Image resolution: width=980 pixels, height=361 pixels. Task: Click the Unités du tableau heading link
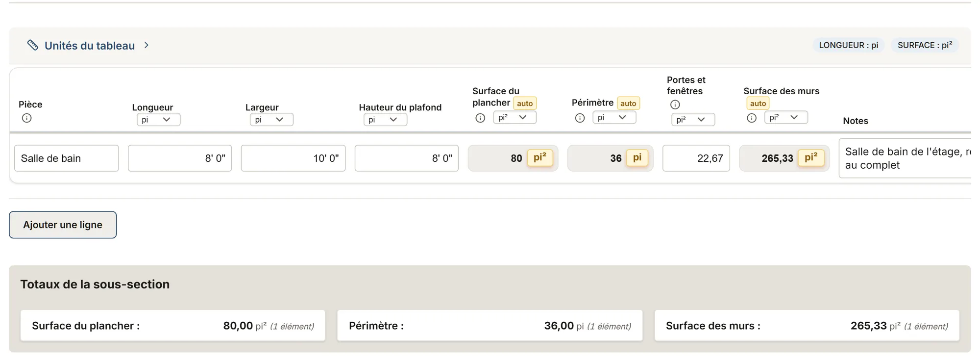90,46
